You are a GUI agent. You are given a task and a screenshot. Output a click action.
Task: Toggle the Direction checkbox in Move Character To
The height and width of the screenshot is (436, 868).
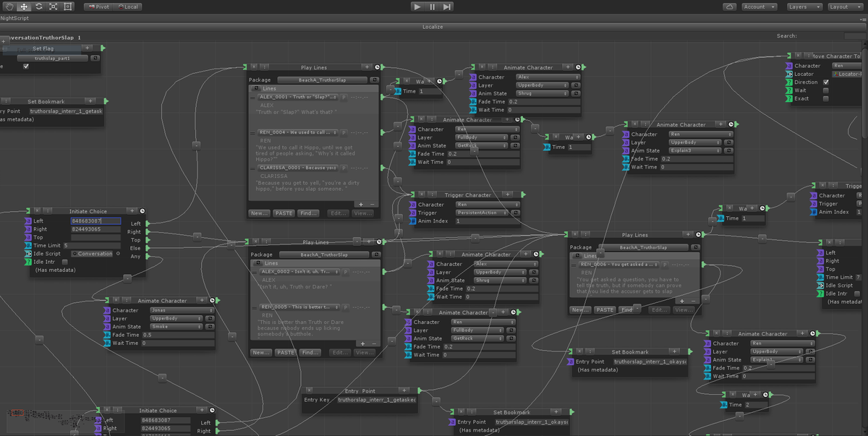[x=825, y=82]
